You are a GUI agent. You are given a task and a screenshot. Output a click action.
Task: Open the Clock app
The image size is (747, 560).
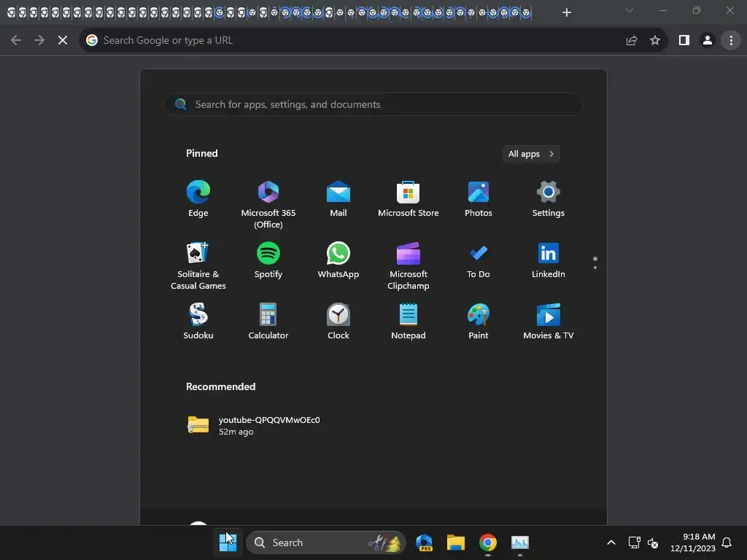pyautogui.click(x=338, y=321)
